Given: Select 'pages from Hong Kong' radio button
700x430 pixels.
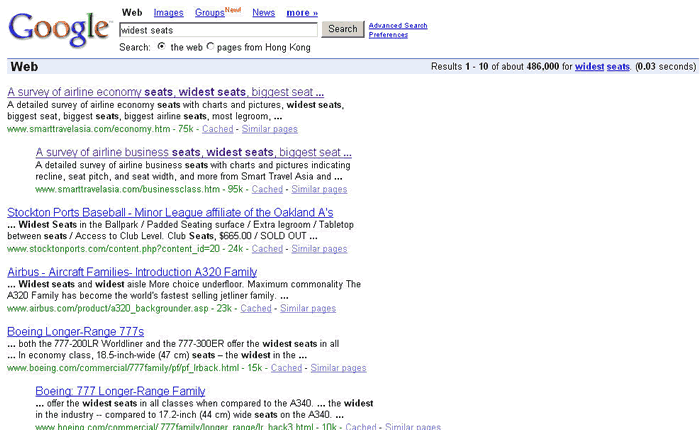Looking at the screenshot, I should tap(211, 47).
